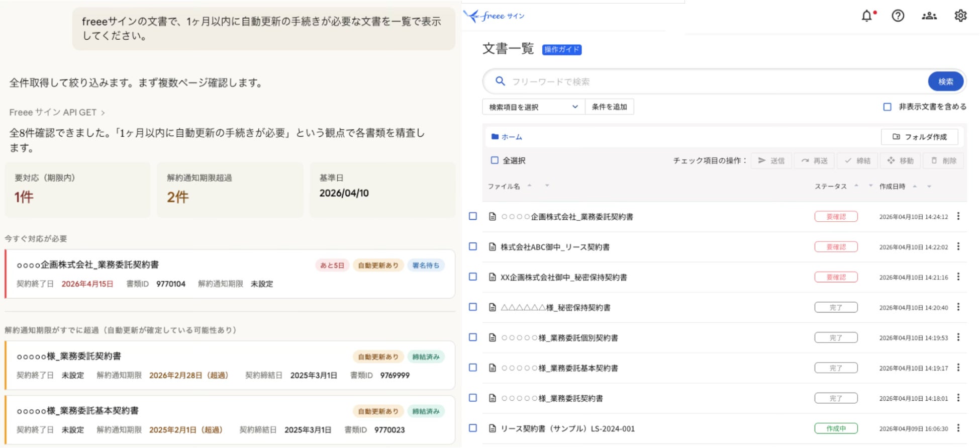Click the 操作ガイド badge next to 文書一覧
980x448 pixels.
pos(561,49)
